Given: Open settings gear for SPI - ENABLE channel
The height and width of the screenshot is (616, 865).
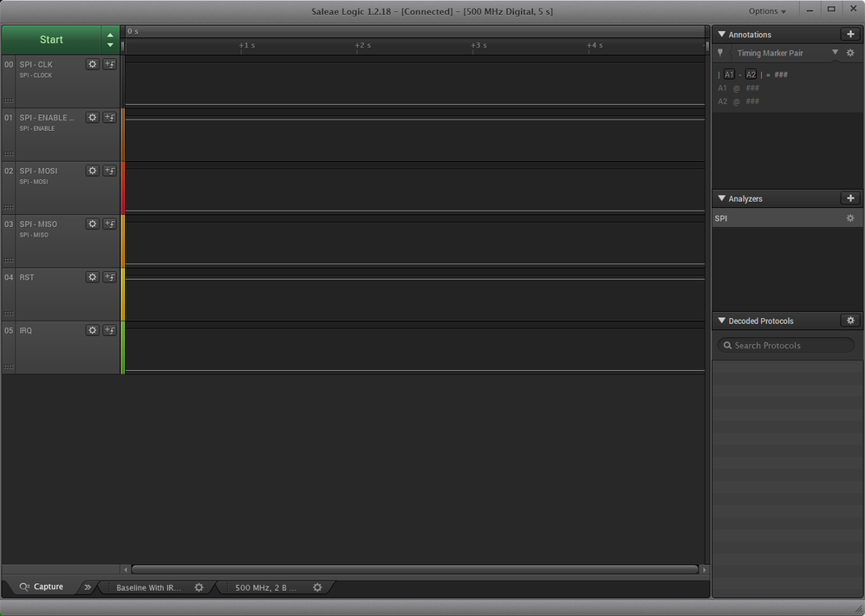Looking at the screenshot, I should [x=93, y=118].
